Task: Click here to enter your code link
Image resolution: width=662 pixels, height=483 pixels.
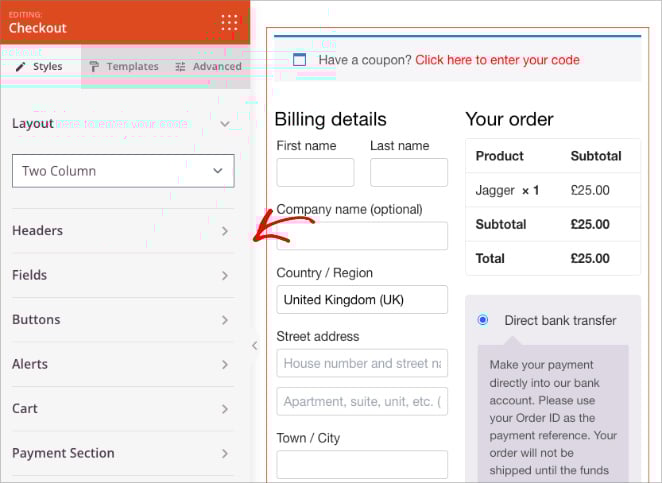Action: [497, 60]
